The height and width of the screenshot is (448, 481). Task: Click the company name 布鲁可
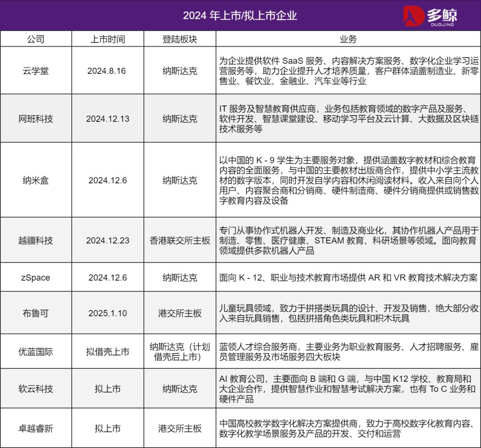(36, 313)
